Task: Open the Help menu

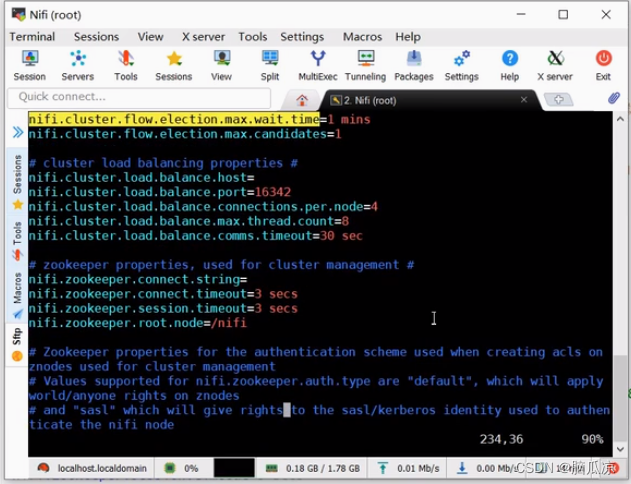Action: point(408,37)
